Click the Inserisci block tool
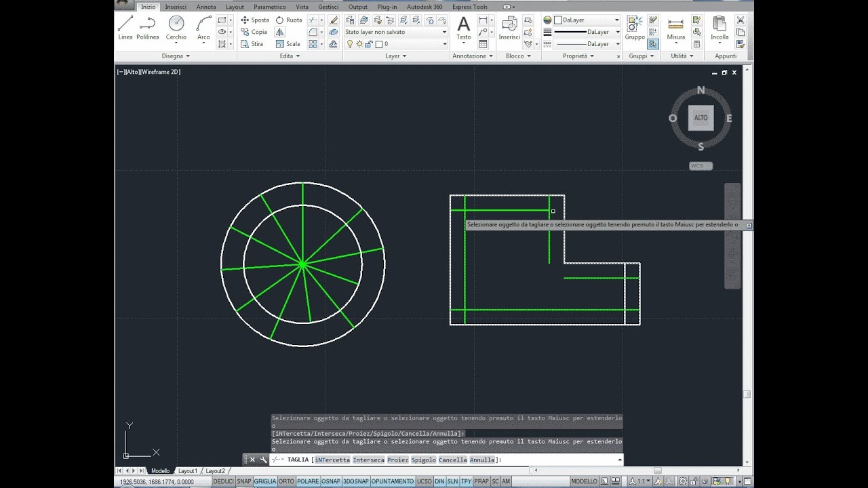Viewport: 868px width, 488px height. 509,28
